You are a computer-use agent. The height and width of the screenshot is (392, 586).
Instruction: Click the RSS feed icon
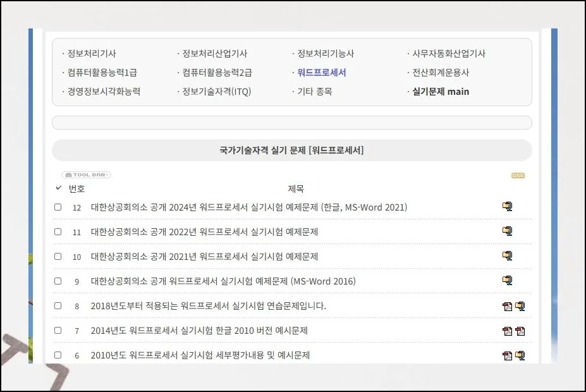518,175
